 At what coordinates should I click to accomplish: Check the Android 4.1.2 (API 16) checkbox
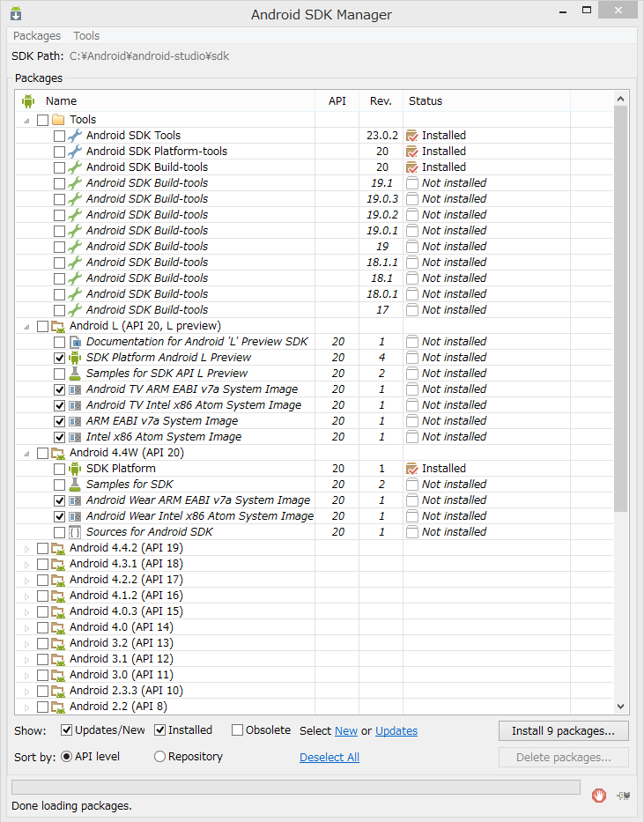tap(43, 596)
